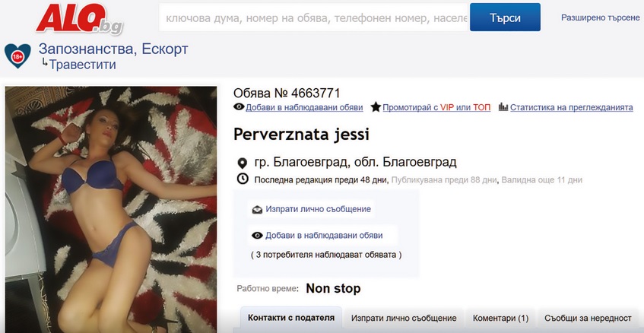The height and width of the screenshot is (333, 644).
Task: Open the Статистика на преглежданията link
Action: pos(571,108)
